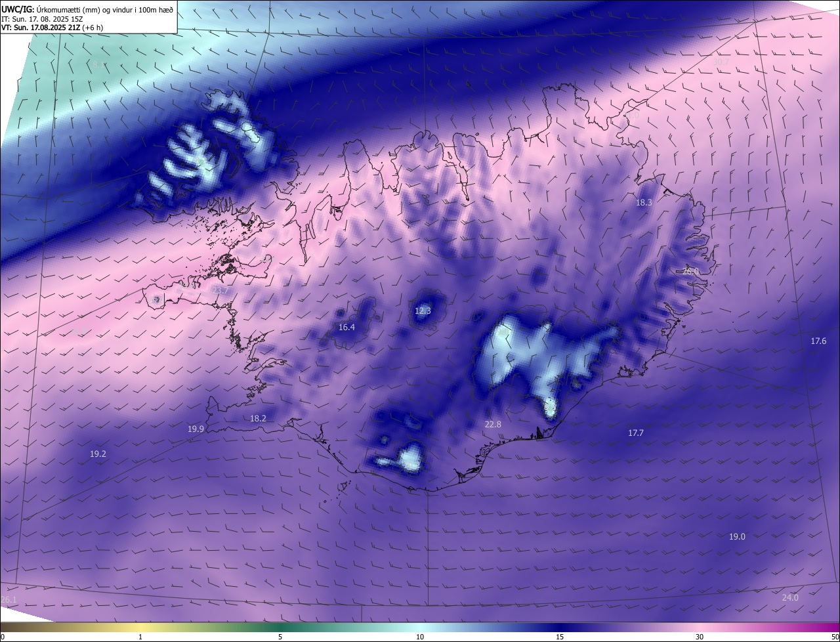Viewport: 840px width, 642px height.
Task: Click the color scale label 5
Action: click(x=280, y=637)
